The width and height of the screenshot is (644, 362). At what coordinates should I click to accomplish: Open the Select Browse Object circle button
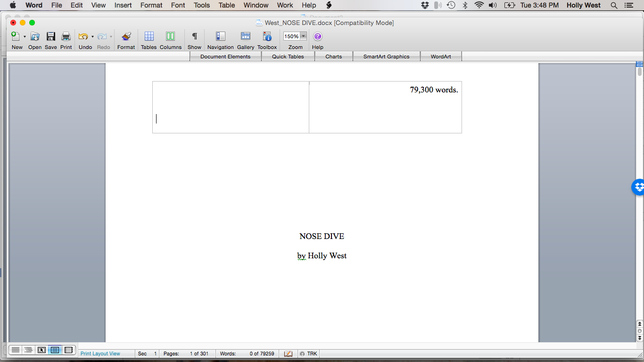pos(640,331)
